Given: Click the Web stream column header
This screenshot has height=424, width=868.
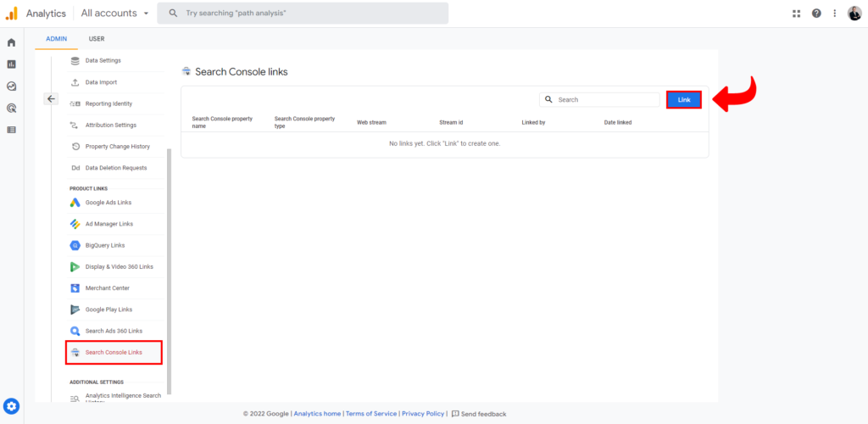Looking at the screenshot, I should click(371, 122).
